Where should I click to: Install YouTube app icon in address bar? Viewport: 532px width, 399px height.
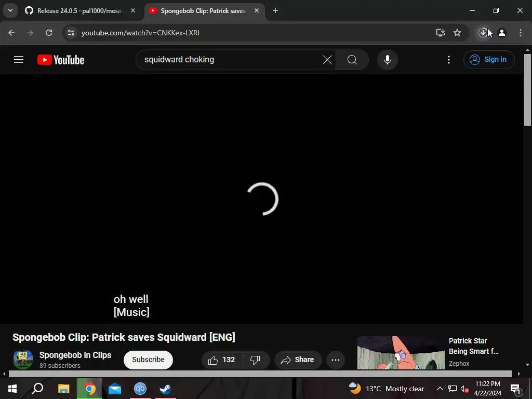click(x=441, y=33)
